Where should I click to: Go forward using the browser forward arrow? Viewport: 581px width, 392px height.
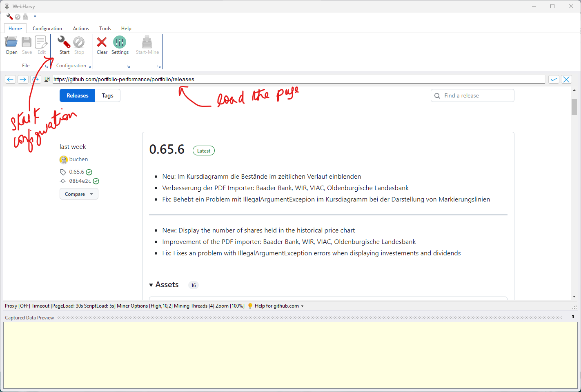click(x=23, y=80)
